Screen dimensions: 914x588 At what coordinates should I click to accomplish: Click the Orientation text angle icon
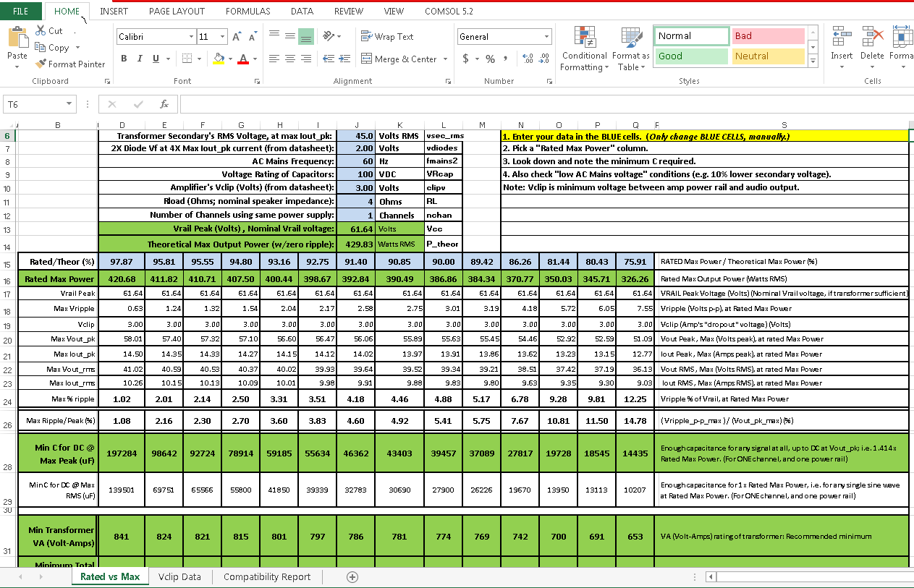329,35
